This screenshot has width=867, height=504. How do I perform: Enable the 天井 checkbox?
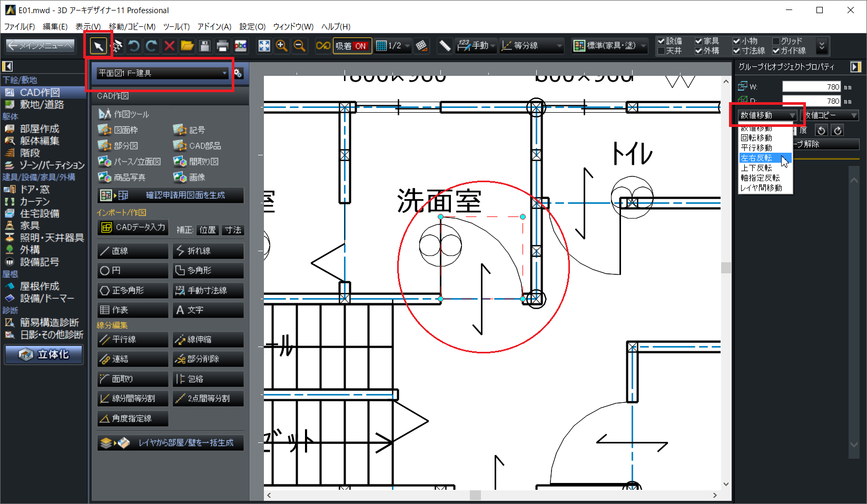click(661, 51)
